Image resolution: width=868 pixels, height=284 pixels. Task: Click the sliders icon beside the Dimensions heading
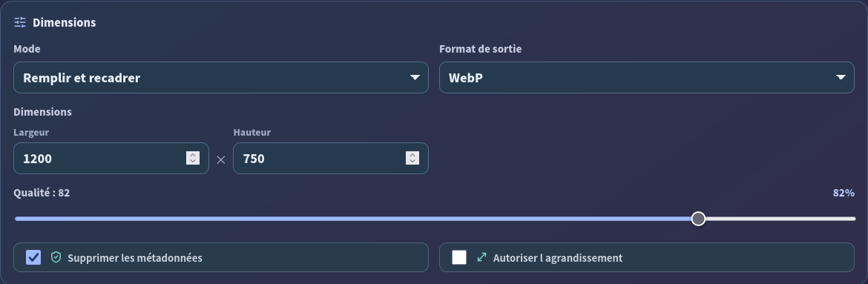(x=20, y=23)
